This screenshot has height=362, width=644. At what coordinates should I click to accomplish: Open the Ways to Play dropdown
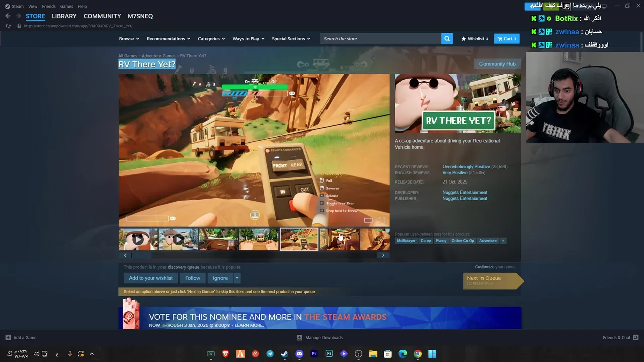(x=249, y=39)
